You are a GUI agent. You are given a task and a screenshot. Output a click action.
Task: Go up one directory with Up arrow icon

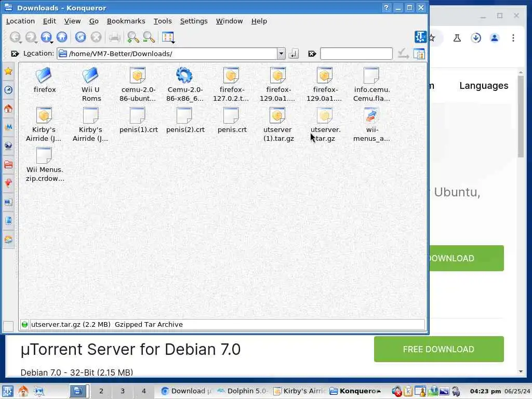point(46,37)
